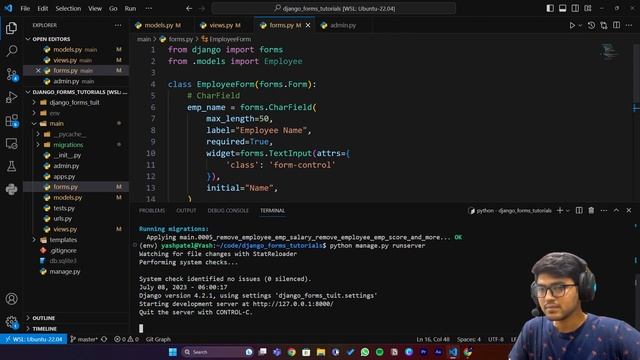Image resolution: width=640 pixels, height=360 pixels.
Task: Open manage.py in the file tree
Action: [x=65, y=271]
